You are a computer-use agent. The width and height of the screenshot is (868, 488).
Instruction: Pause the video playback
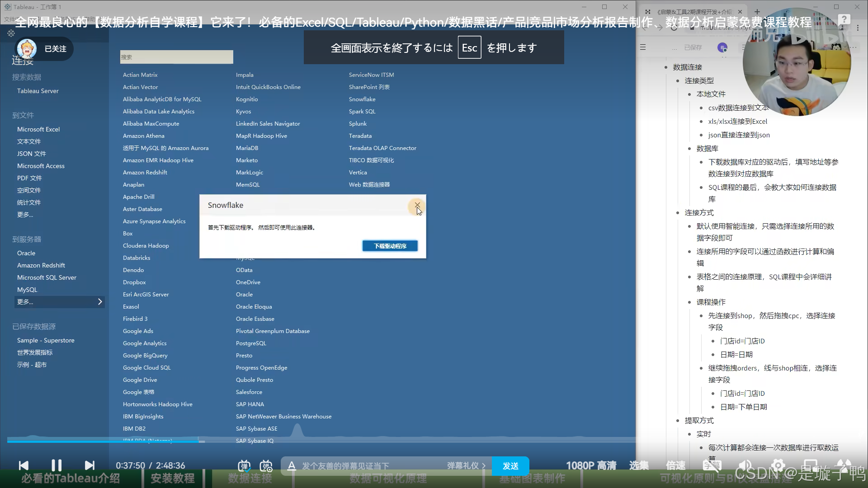click(57, 465)
